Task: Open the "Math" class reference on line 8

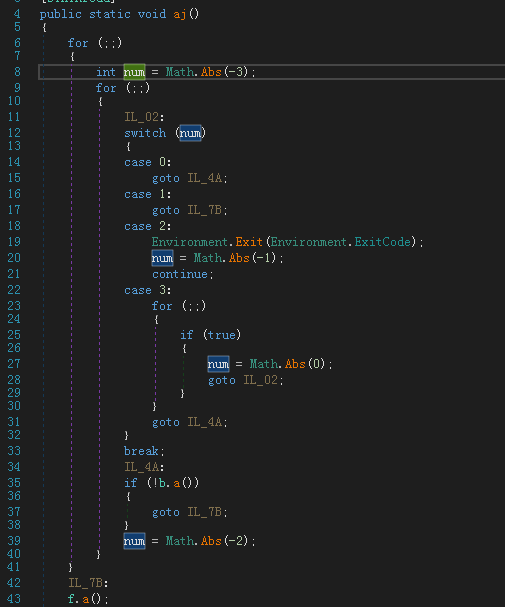Action: pos(180,72)
